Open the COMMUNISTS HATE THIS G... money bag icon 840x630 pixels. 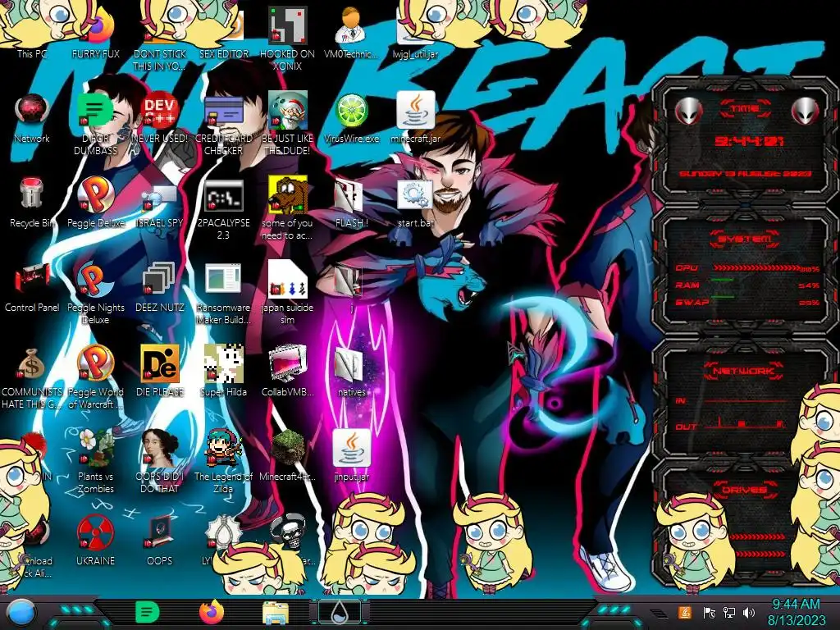pyautogui.click(x=32, y=363)
